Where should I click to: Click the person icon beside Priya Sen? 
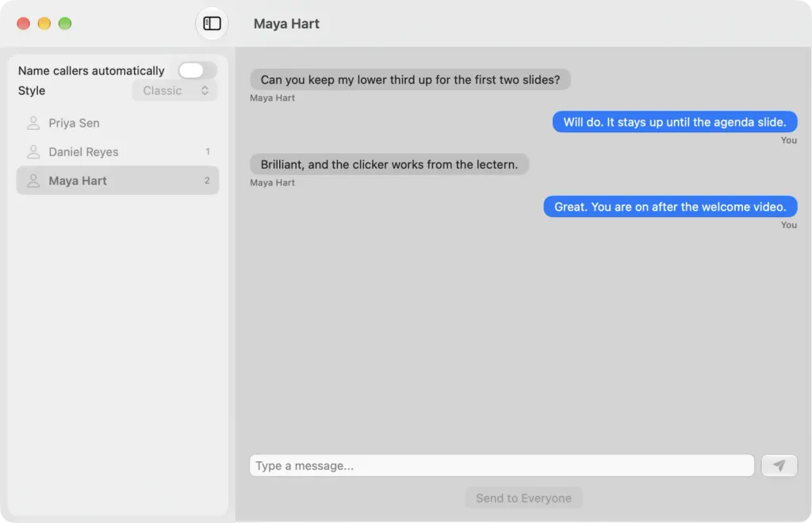point(33,123)
